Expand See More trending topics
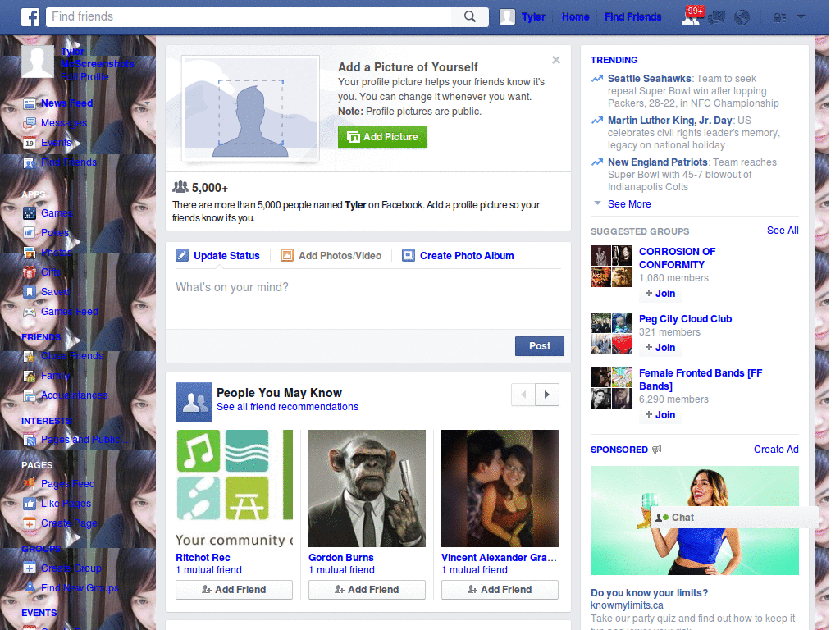 (x=629, y=204)
